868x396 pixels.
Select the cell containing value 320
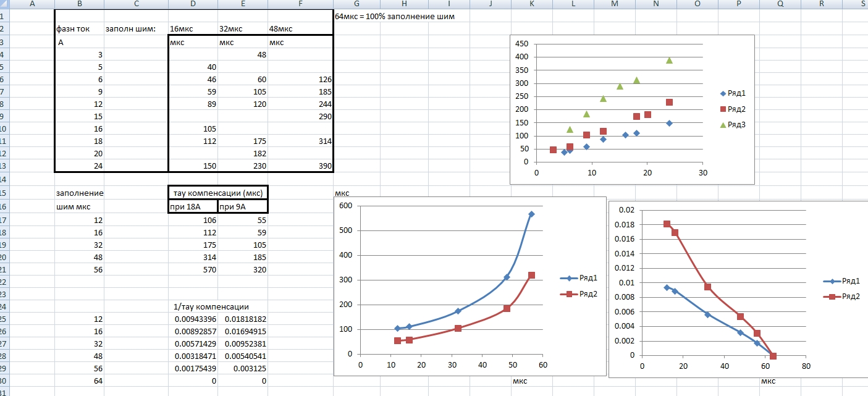coord(243,269)
